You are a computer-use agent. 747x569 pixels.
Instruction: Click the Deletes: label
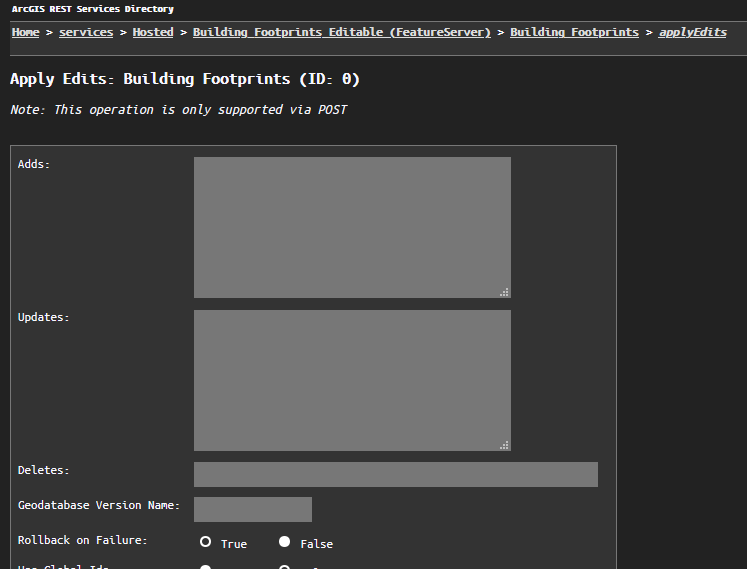(44, 470)
